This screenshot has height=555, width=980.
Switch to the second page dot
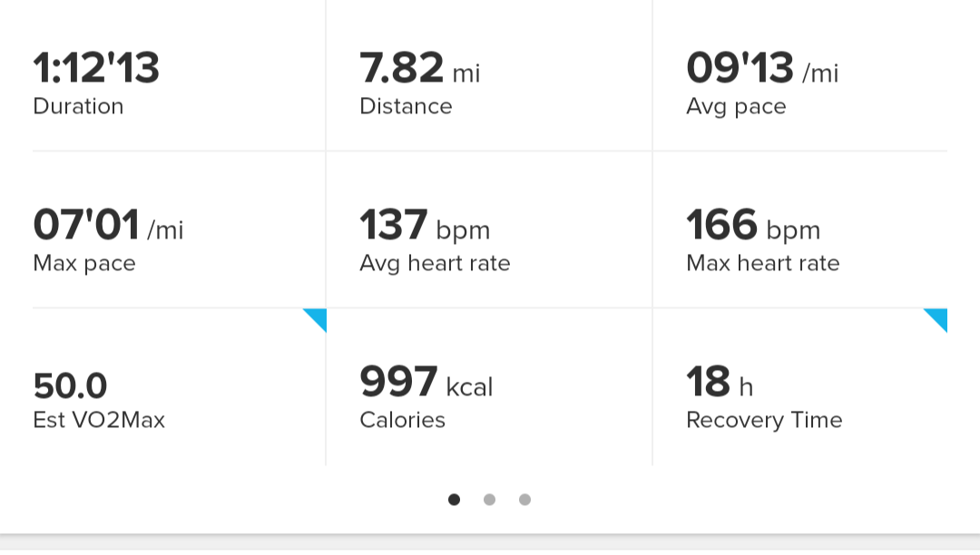coord(489,500)
